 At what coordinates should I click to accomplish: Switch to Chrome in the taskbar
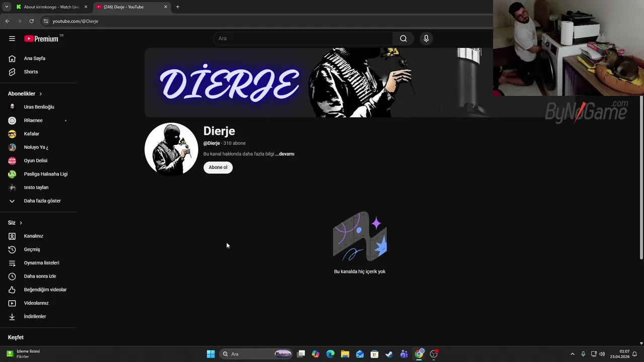[419, 354]
